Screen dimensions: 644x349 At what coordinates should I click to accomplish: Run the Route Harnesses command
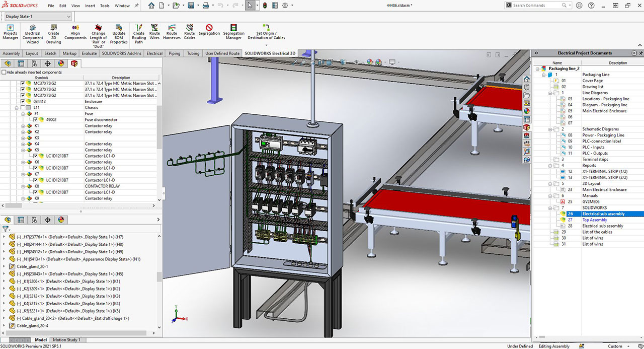pos(172,32)
